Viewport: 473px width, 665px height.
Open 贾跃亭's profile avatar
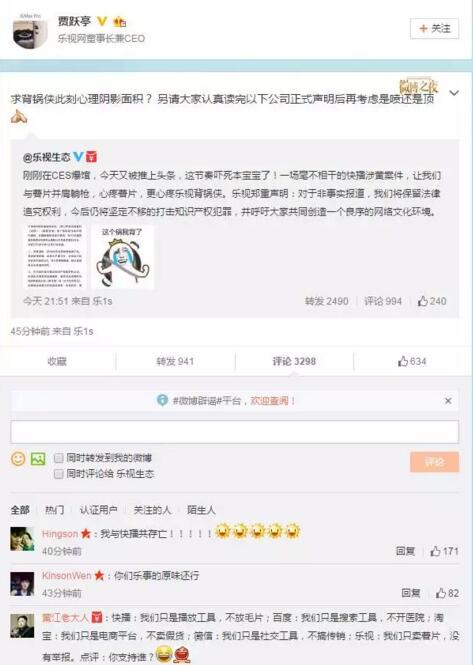coord(30,31)
